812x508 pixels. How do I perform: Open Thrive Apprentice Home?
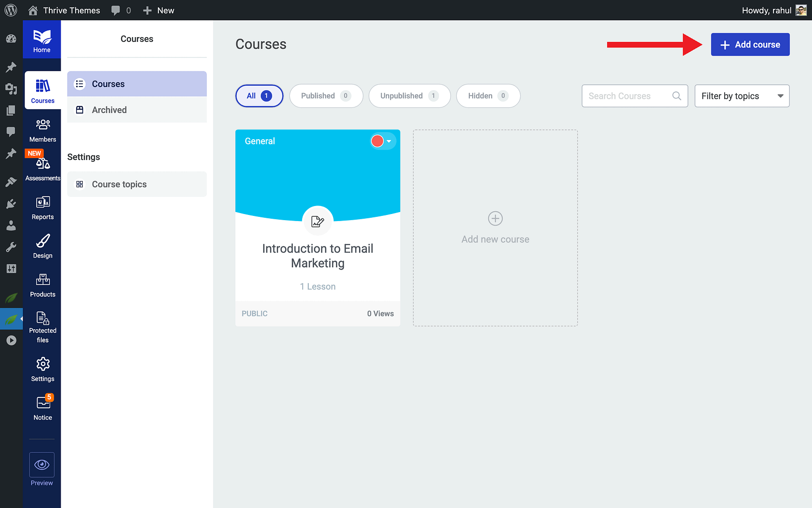42,40
